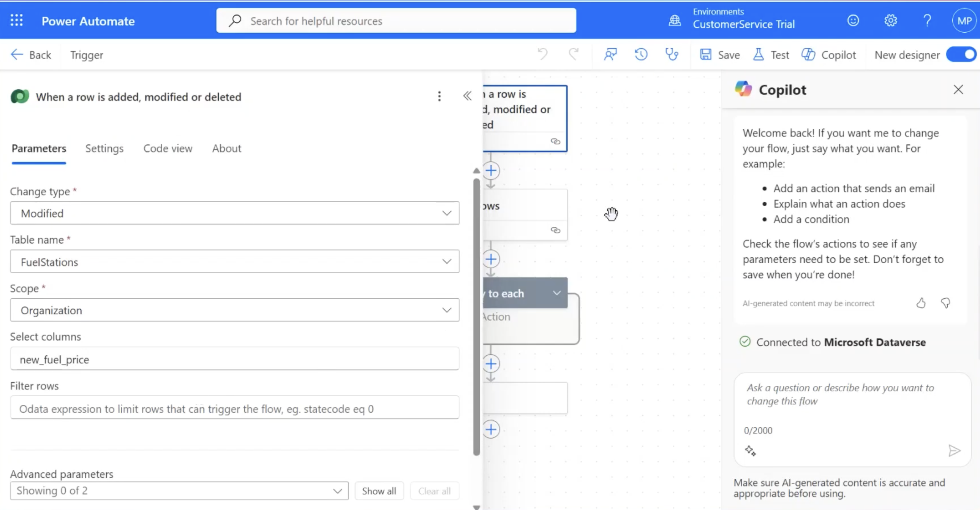
Task: Switch to the Code view tab
Action: (168, 149)
